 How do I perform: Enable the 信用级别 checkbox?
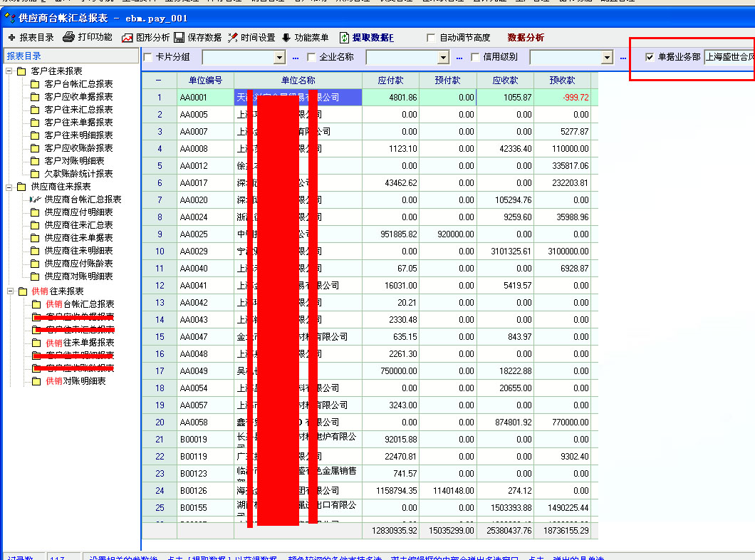tap(476, 57)
